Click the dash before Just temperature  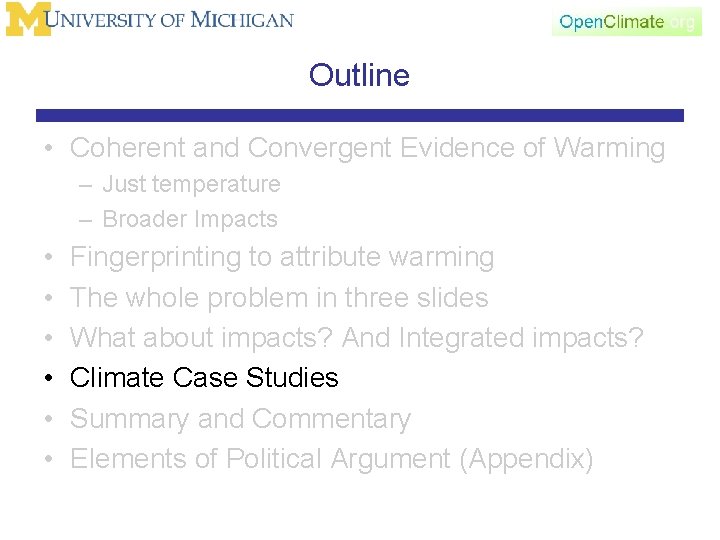pyautogui.click(x=88, y=185)
